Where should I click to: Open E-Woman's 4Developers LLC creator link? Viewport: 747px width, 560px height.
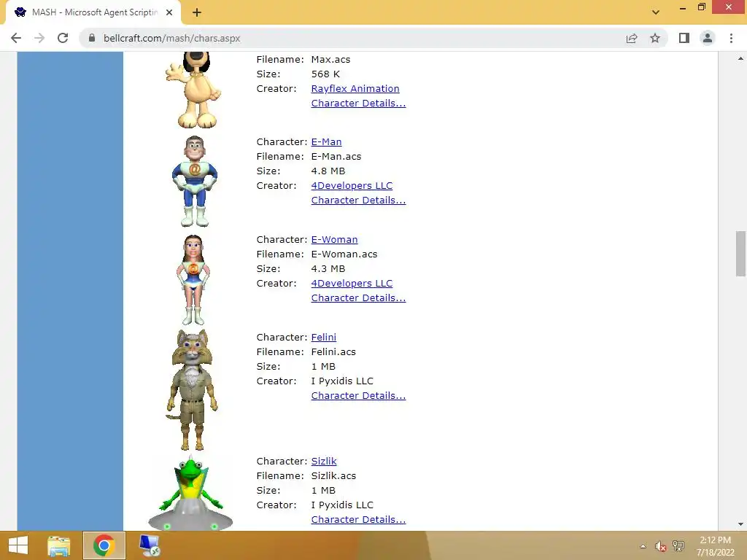(x=352, y=284)
